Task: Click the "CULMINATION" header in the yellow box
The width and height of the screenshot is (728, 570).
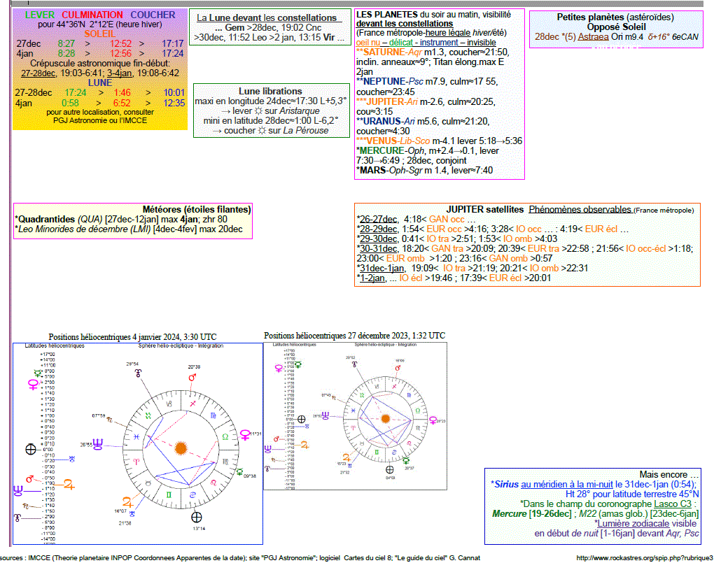Action: coord(92,15)
